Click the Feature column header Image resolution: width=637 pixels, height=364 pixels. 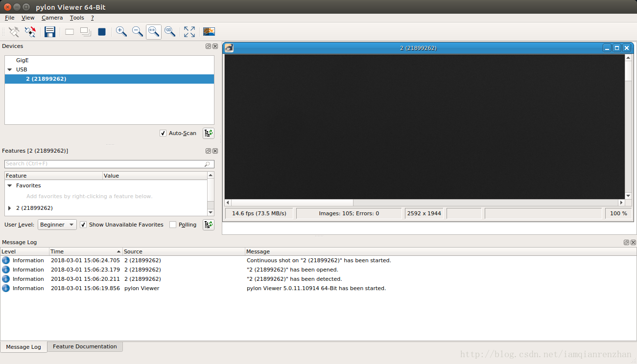tap(53, 176)
